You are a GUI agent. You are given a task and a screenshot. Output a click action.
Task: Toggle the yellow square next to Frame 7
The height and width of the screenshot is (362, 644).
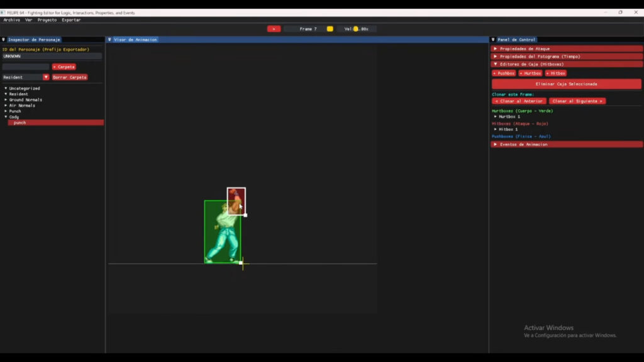point(330,29)
